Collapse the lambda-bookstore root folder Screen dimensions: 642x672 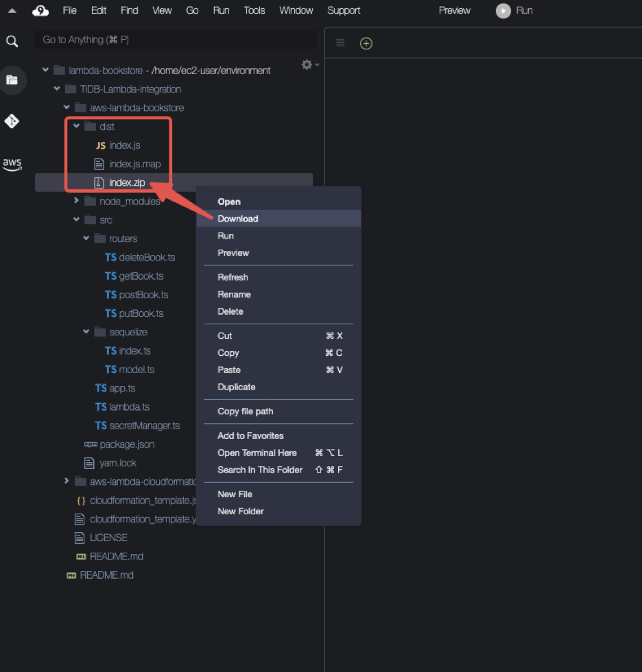click(x=45, y=69)
